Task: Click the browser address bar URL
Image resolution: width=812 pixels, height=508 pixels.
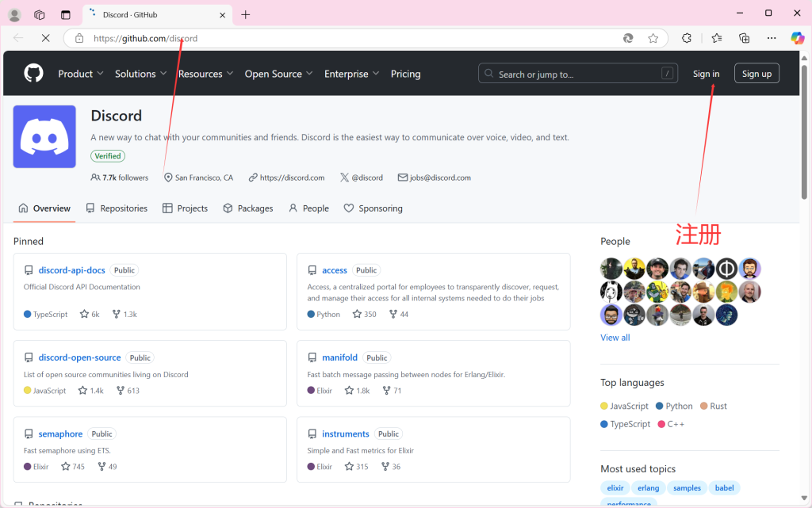Action: tap(146, 38)
